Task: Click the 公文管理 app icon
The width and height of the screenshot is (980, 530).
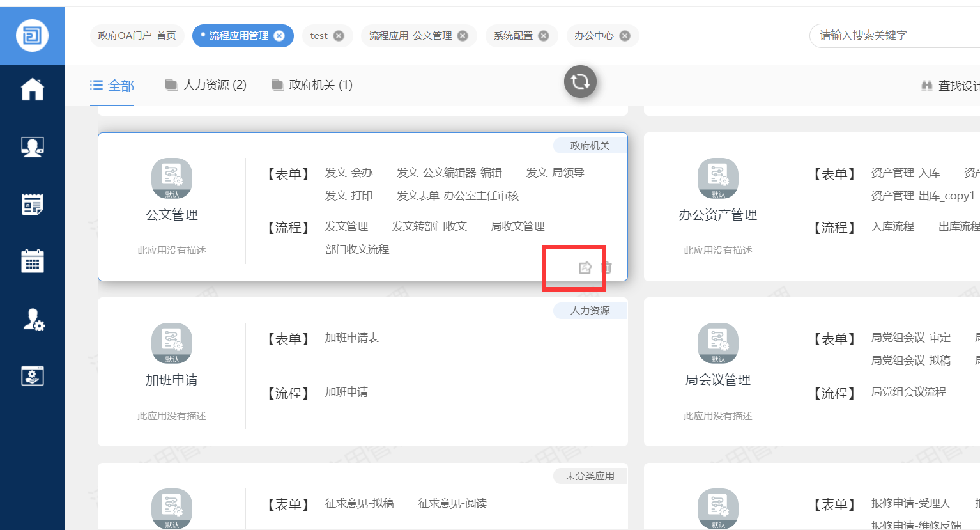Action: [172, 178]
